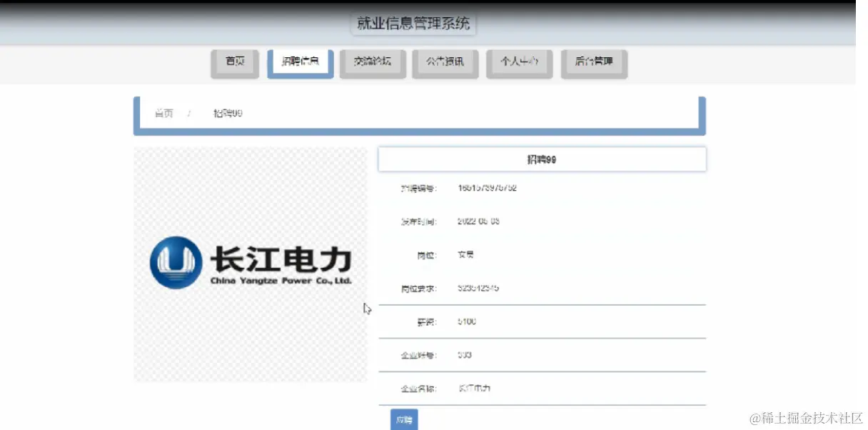Click the company account value 333
This screenshot has height=430, width=868.
pos(465,355)
